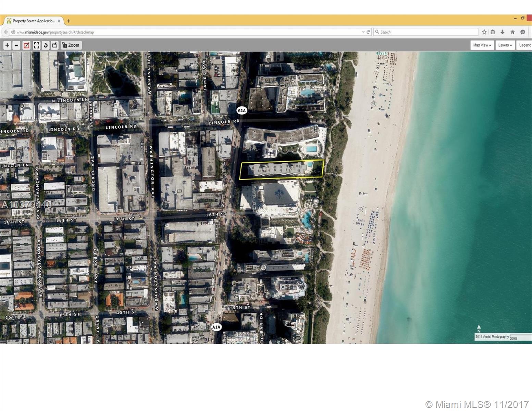Image resolution: width=532 pixels, height=411 pixels.
Task: Zoom in with the plus map button
Action: tap(7, 45)
